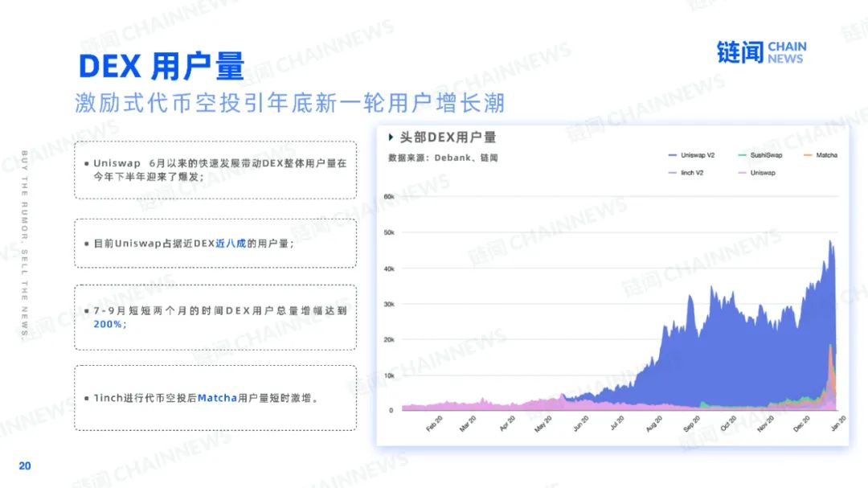Image resolution: width=868 pixels, height=488 pixels.
Task: Click the Oct 20 x-axis label
Action: tap(728, 423)
